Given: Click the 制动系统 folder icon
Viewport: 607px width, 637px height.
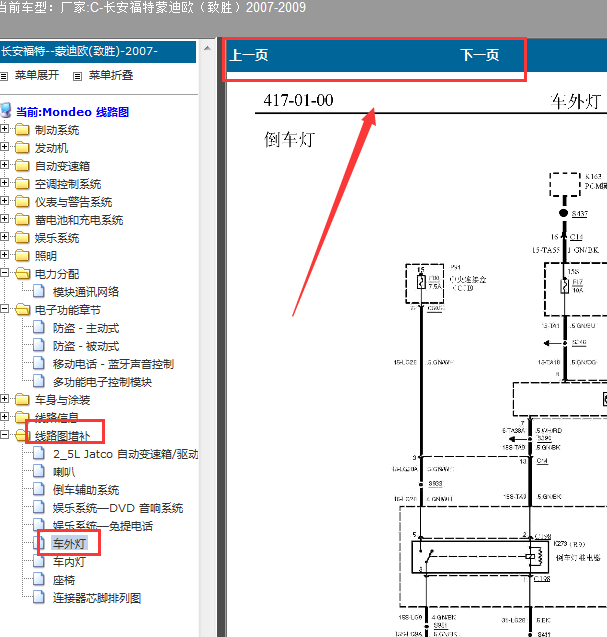Looking at the screenshot, I should coord(22,130).
